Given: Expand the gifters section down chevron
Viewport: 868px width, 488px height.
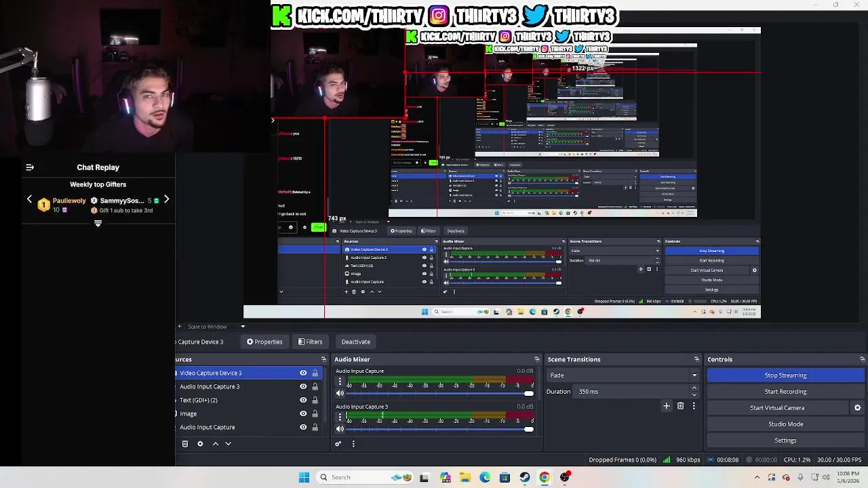Looking at the screenshot, I should click(x=98, y=224).
